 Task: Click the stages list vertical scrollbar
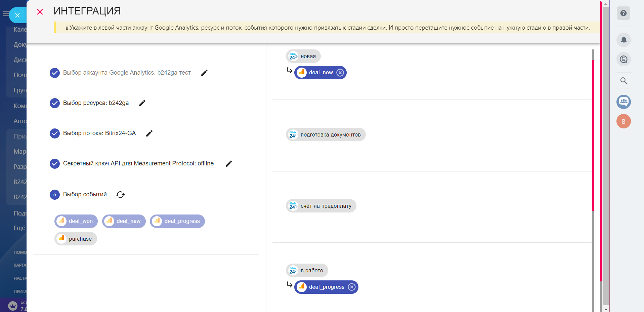pyautogui.click(x=593, y=134)
